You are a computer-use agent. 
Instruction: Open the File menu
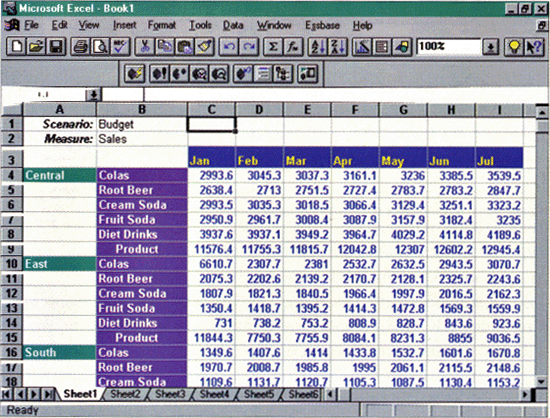point(31,25)
